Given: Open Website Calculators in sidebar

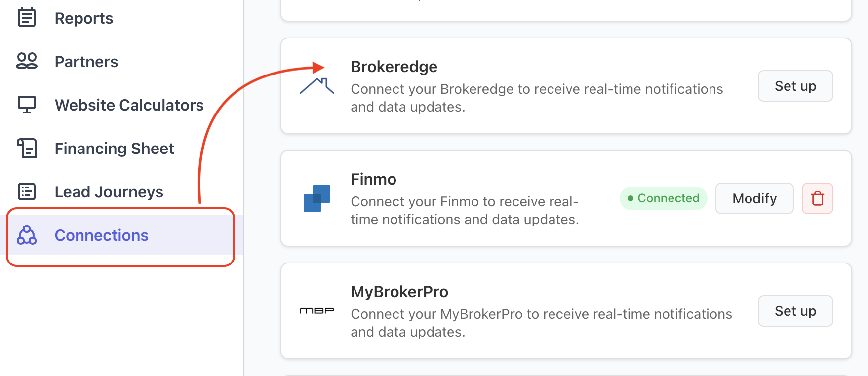Looking at the screenshot, I should tap(129, 105).
